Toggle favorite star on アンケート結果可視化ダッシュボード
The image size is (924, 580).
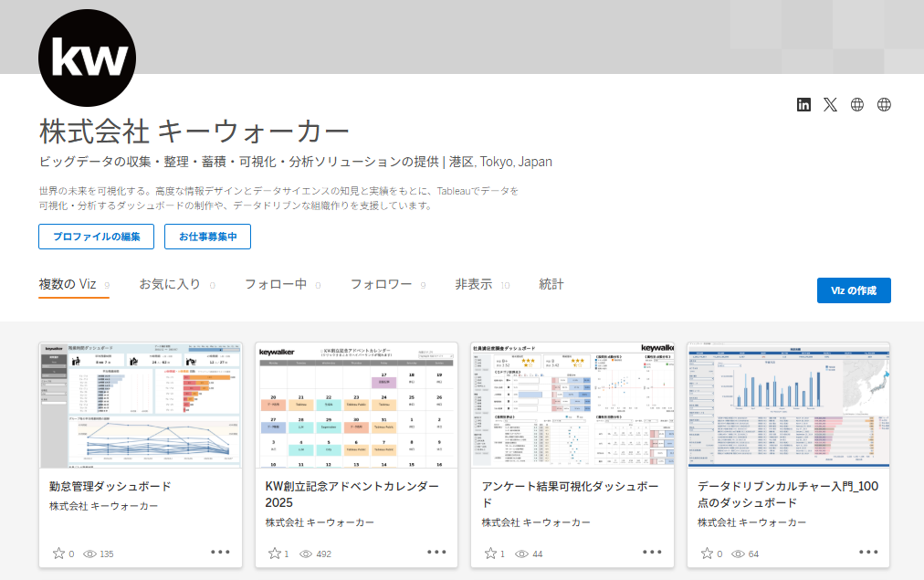490,554
